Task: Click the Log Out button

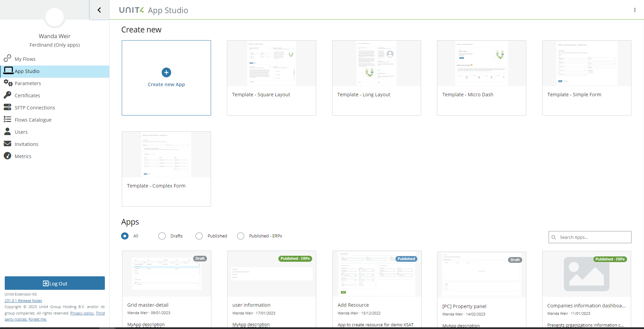Action: [55, 283]
